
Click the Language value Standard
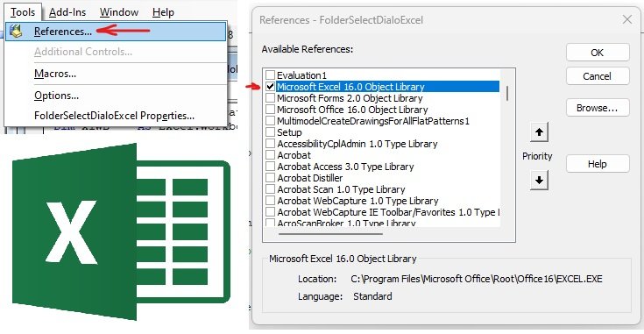tap(372, 296)
